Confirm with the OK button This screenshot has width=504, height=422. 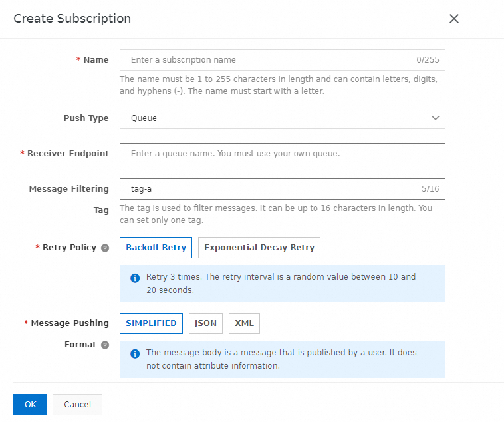click(30, 405)
